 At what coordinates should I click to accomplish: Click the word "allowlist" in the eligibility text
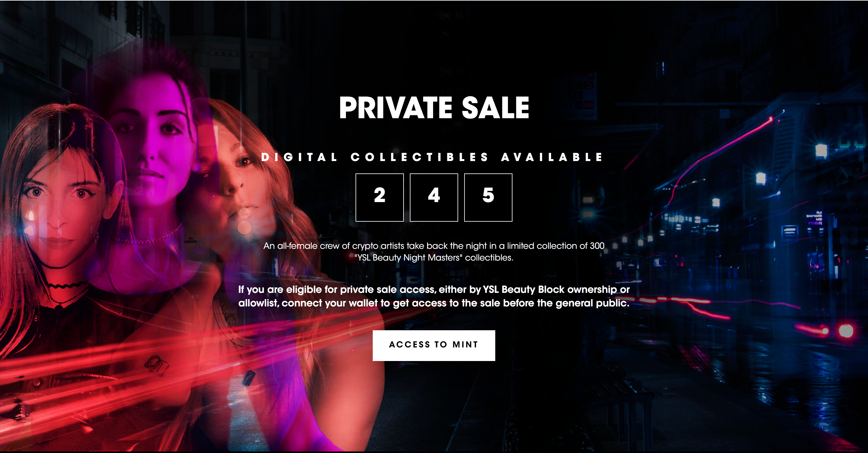pos(258,303)
